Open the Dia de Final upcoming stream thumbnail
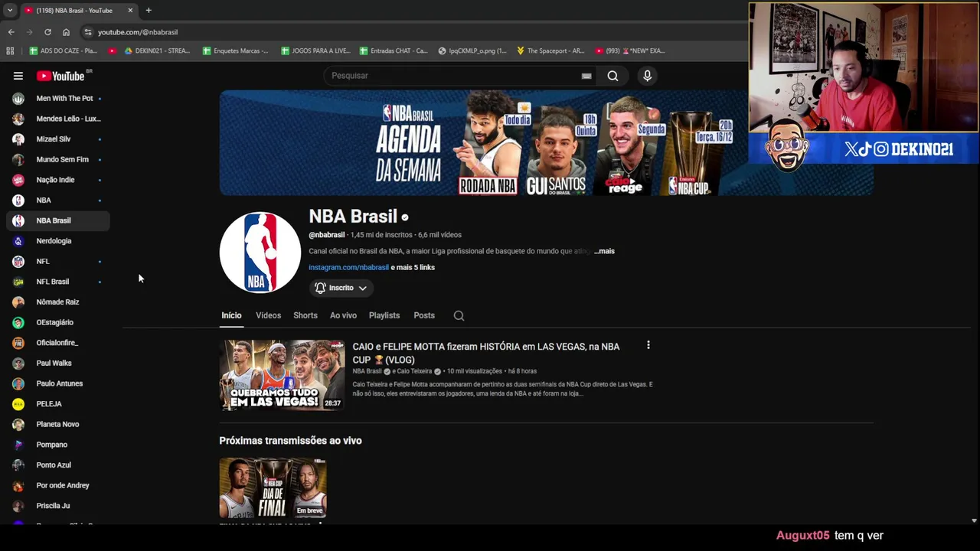 273,488
